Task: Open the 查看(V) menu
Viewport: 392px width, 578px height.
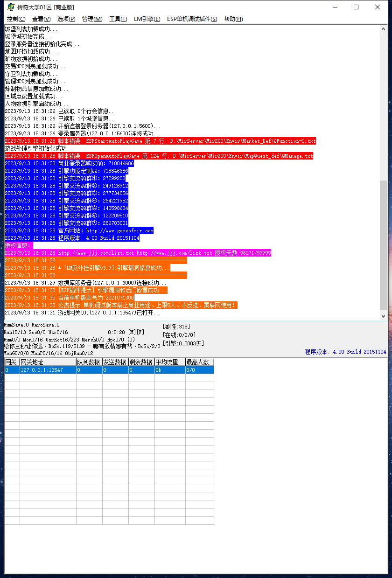Action: (41, 19)
